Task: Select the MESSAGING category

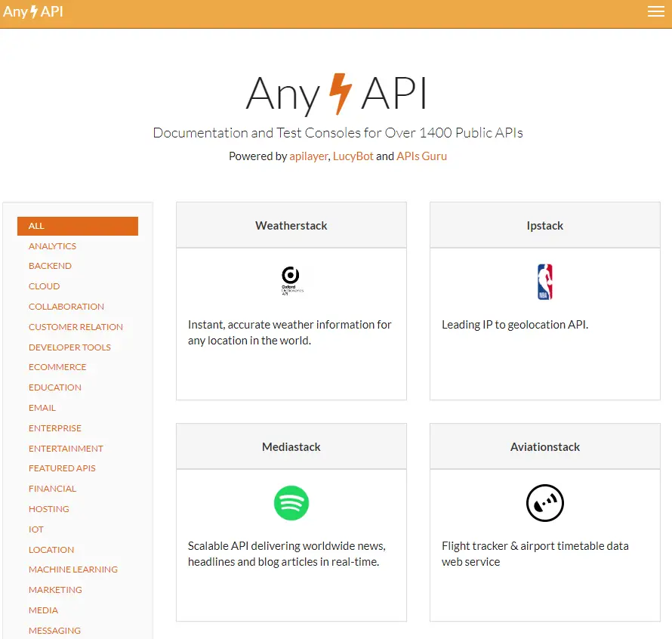Action: pyautogui.click(x=54, y=630)
